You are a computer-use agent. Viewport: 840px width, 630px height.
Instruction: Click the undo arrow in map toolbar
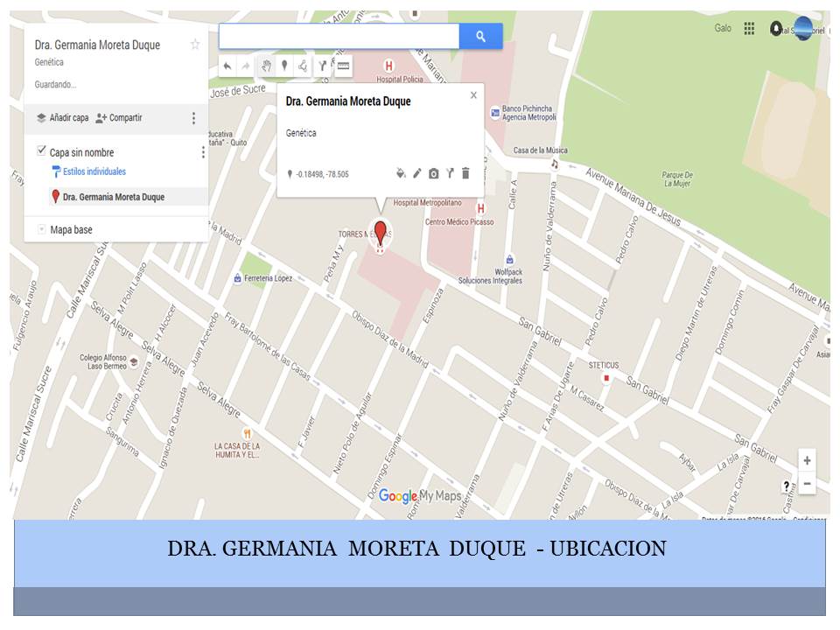[227, 66]
